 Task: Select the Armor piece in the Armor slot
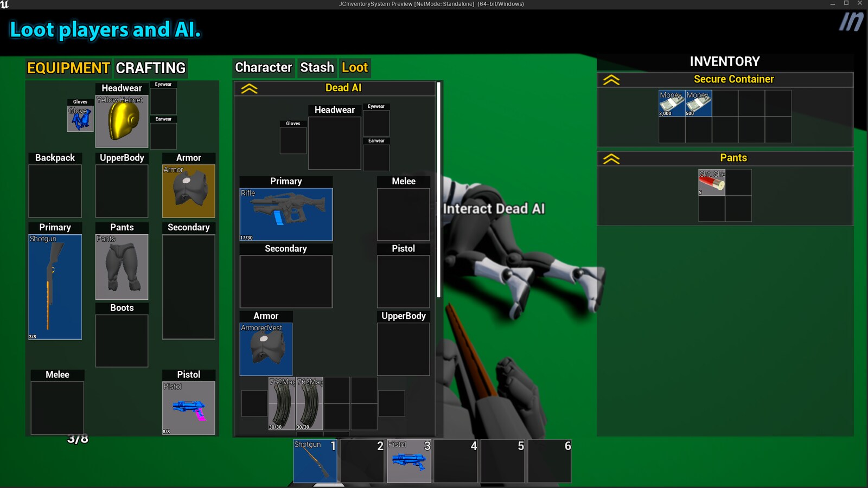pos(189,191)
